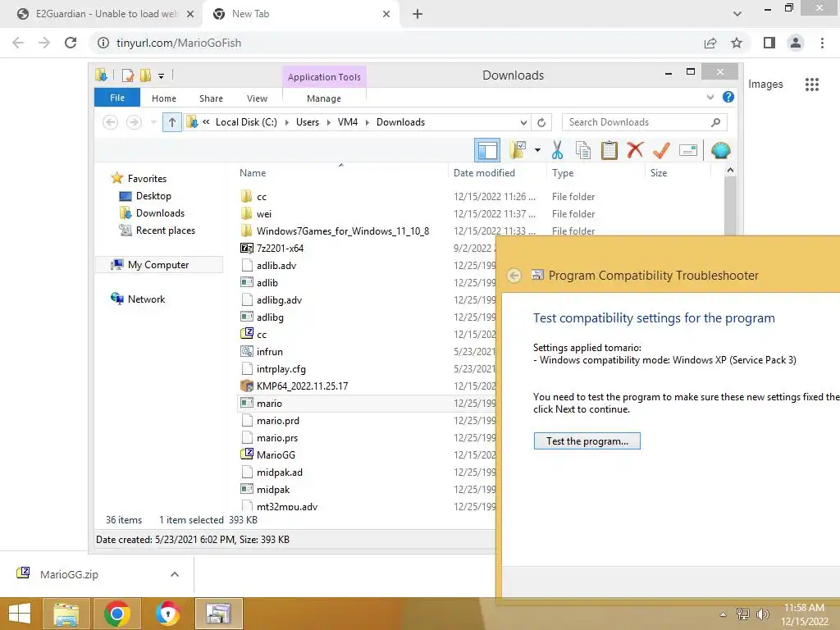
Task: Open the quick access toolbar customize dropdown
Action: click(x=161, y=76)
